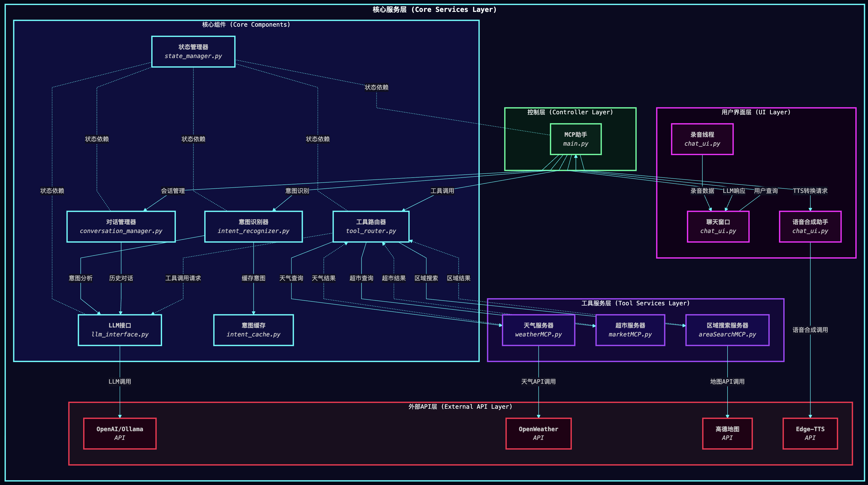Image resolution: width=868 pixels, height=485 pixels.
Task: Select the 核心组件 (Core Components) title
Action: [246, 25]
